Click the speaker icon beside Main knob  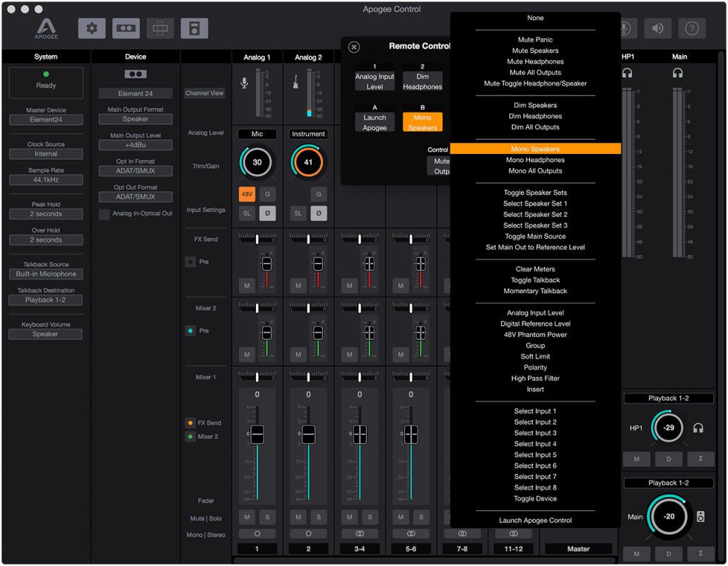(700, 517)
